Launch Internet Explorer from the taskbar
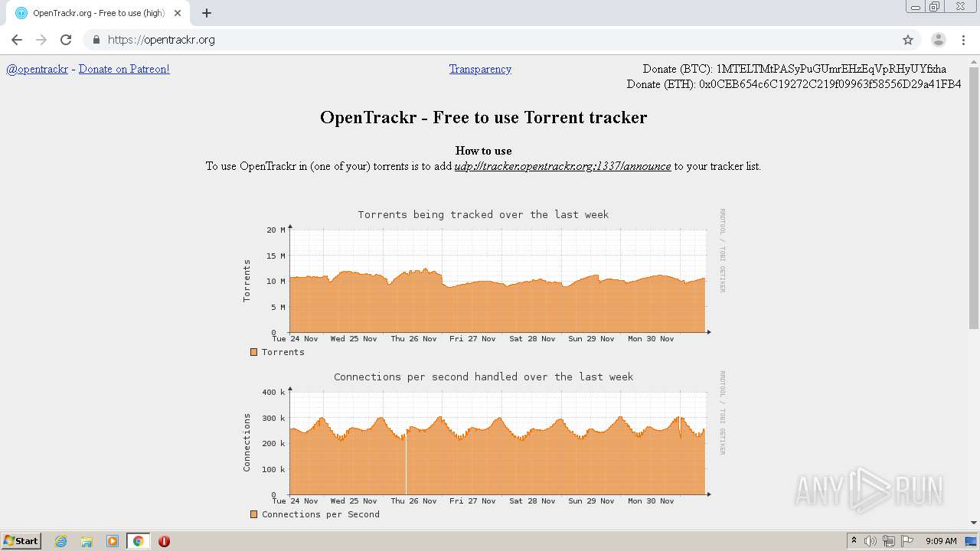The image size is (980, 551). click(61, 541)
